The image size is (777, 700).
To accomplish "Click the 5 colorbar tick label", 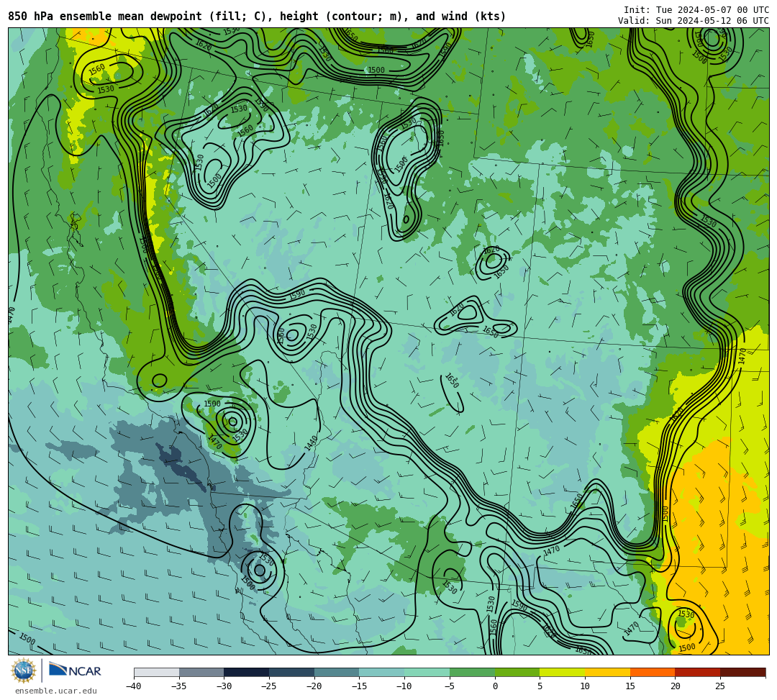I will 540,686.
